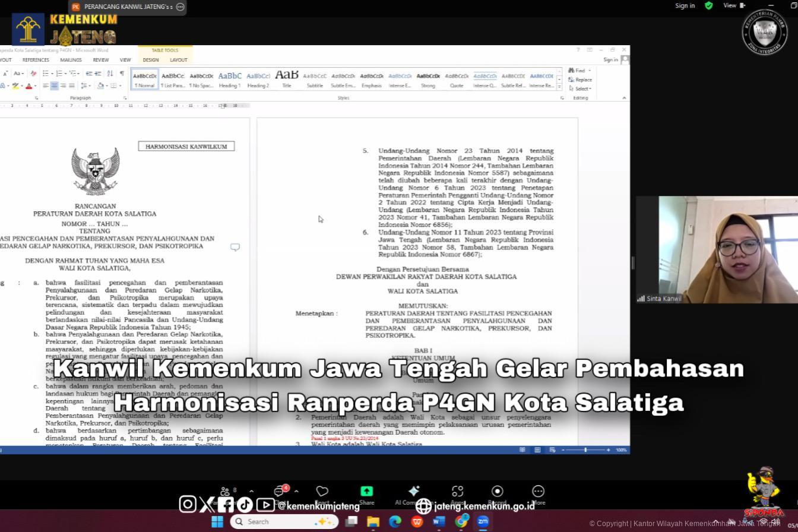The image size is (798, 532).
Task: Switch to the REVIEW ribbon tab
Action: click(x=100, y=59)
